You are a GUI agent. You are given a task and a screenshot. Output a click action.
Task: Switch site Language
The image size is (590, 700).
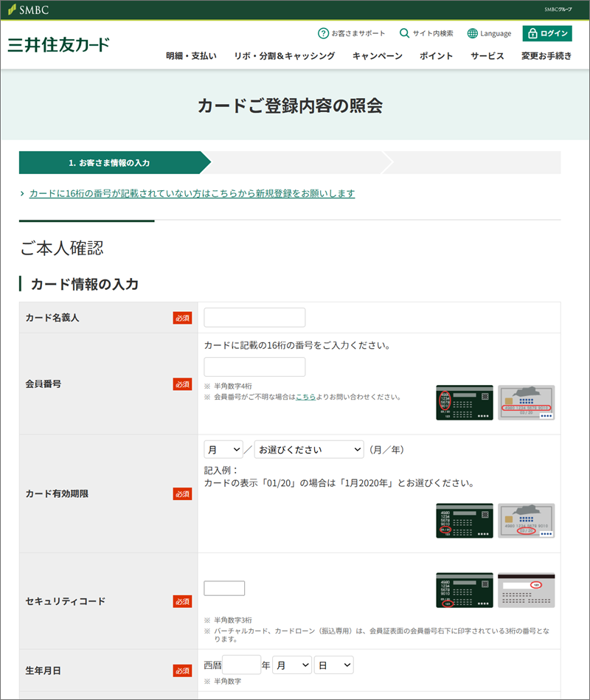coord(489,33)
